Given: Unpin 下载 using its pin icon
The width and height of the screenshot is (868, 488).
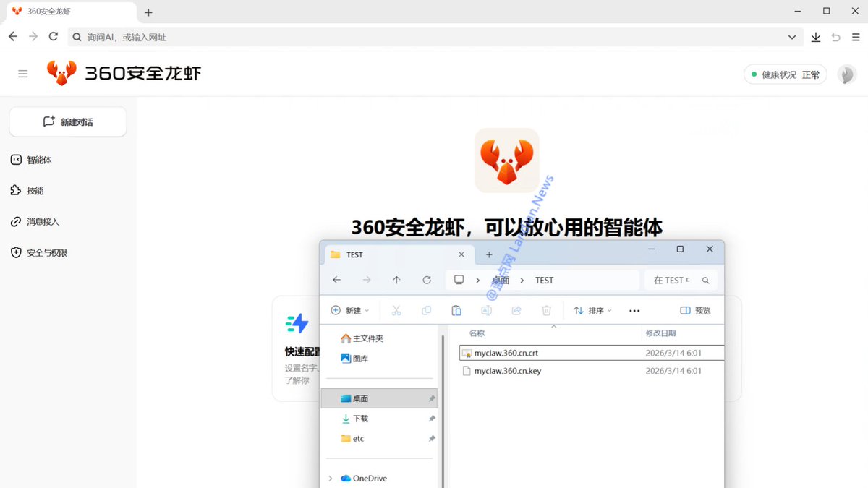Looking at the screenshot, I should 432,419.
